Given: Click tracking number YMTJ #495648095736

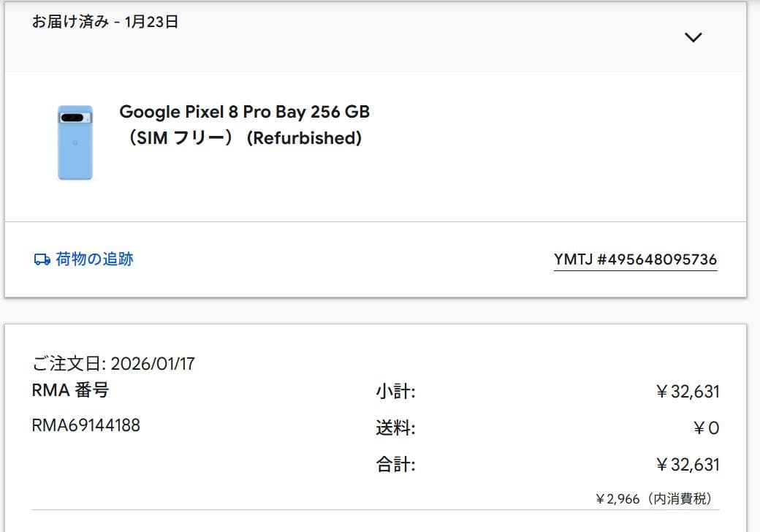Looking at the screenshot, I should point(635,259).
